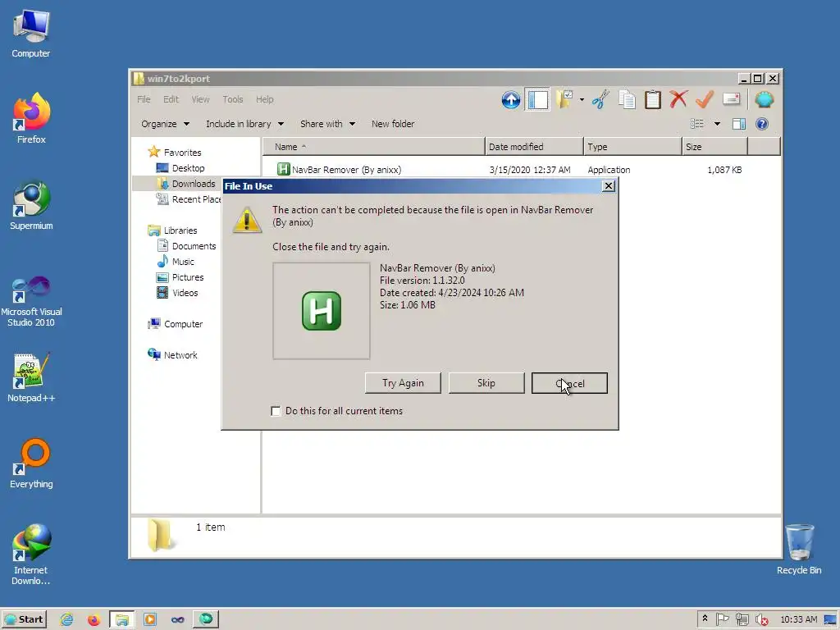
Task: Open the Tools menu
Action: pos(232,99)
